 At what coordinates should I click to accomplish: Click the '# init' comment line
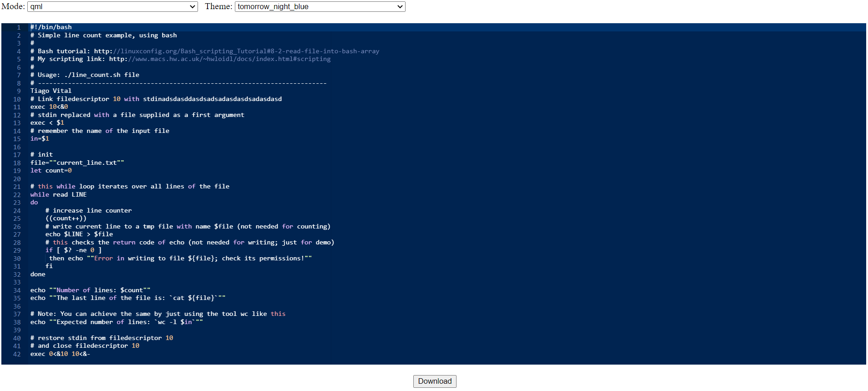(41, 155)
